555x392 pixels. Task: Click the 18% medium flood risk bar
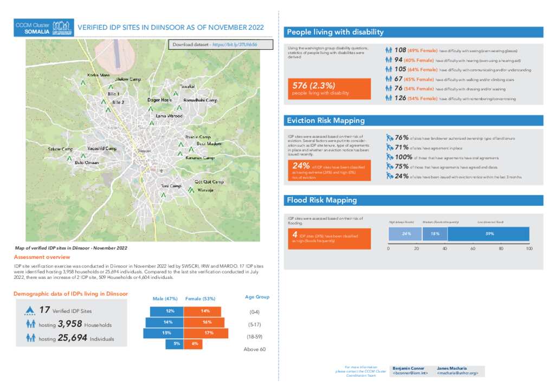coord(435,234)
